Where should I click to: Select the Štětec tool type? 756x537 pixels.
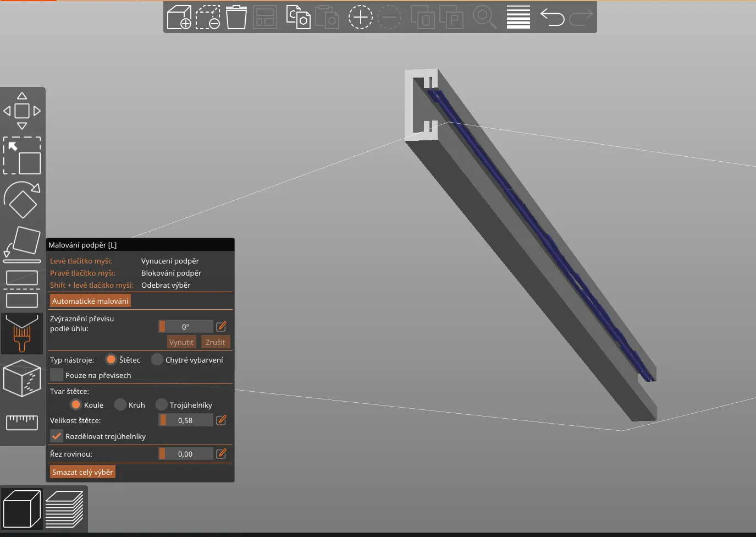point(111,360)
